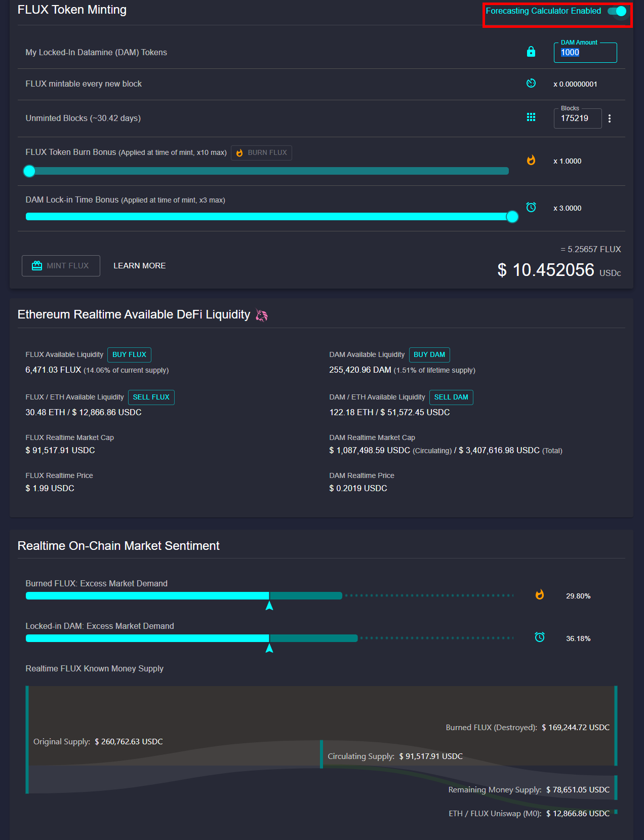Click the BUY DAM button
This screenshot has height=840, width=644.
[x=429, y=355]
